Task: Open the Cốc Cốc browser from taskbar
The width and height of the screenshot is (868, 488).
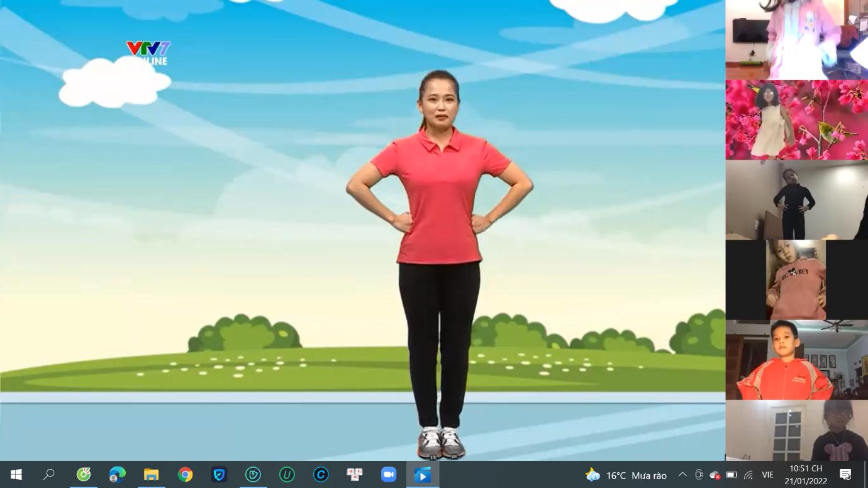Action: pos(83,475)
